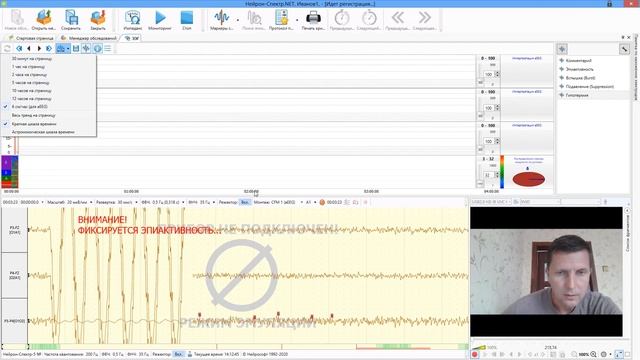The width and height of the screenshot is (640, 360).
Task: Click the Open examination toolbar icon
Action: click(x=44, y=18)
